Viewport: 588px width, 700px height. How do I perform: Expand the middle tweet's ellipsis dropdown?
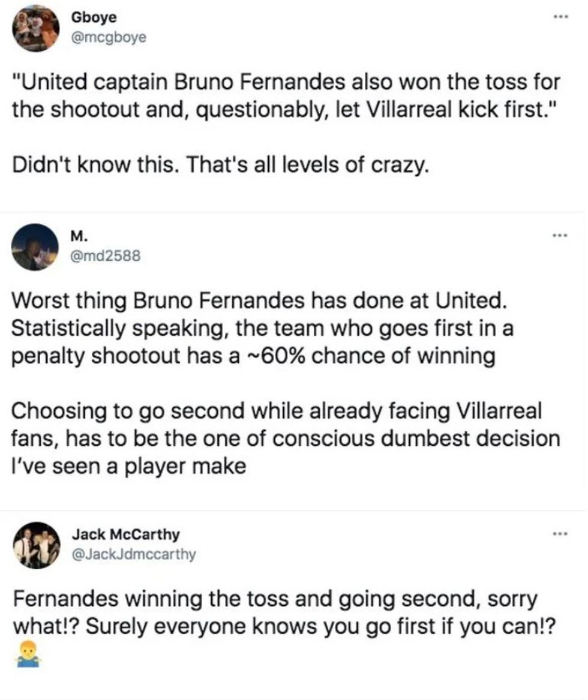tap(559, 235)
